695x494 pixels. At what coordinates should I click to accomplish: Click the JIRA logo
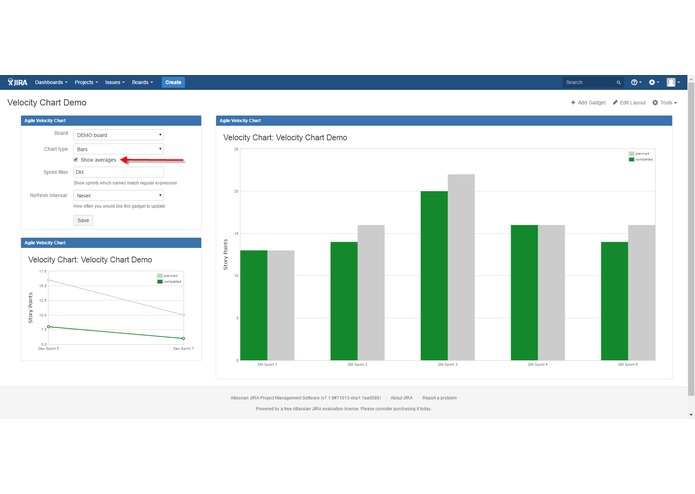[x=17, y=82]
